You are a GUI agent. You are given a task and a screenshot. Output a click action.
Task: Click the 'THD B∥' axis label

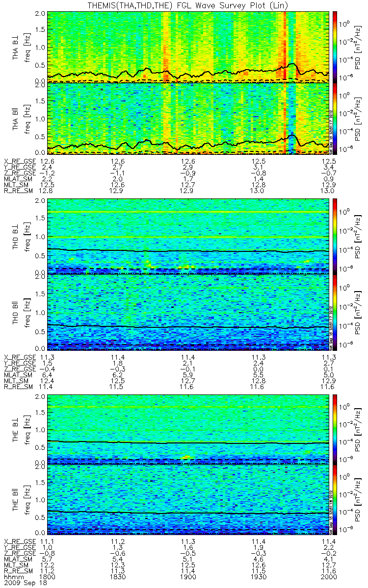(x=16, y=312)
